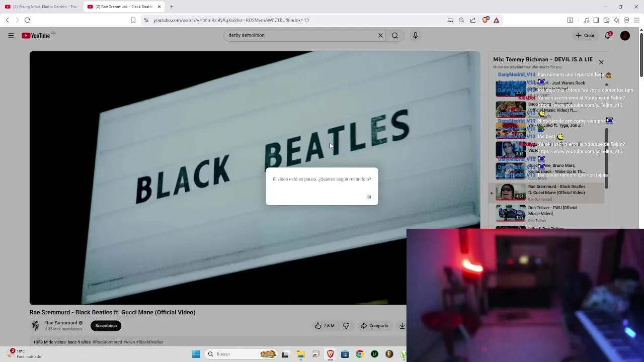This screenshot has height=362, width=644.
Task: Open Brave Rewards triangle icon
Action: point(496,20)
